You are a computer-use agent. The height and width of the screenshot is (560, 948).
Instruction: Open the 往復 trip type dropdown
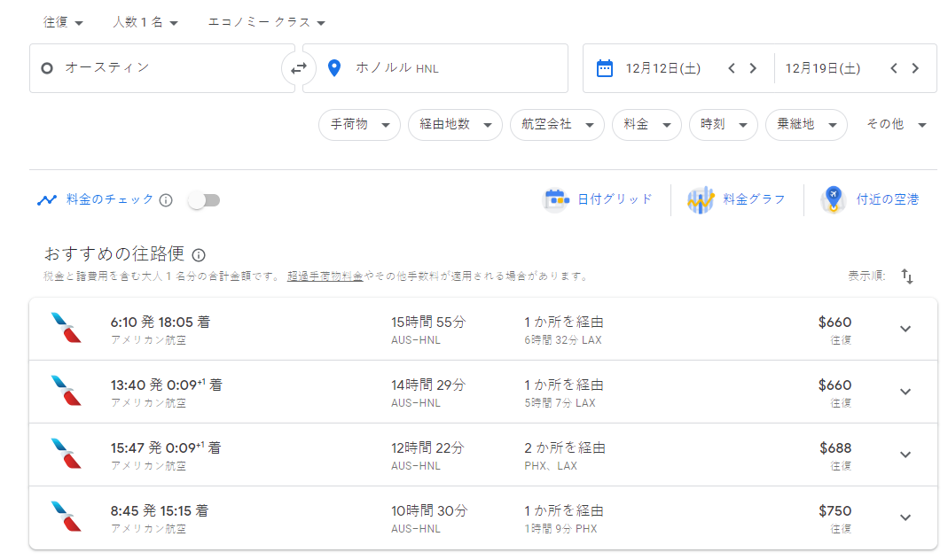[x=64, y=22]
